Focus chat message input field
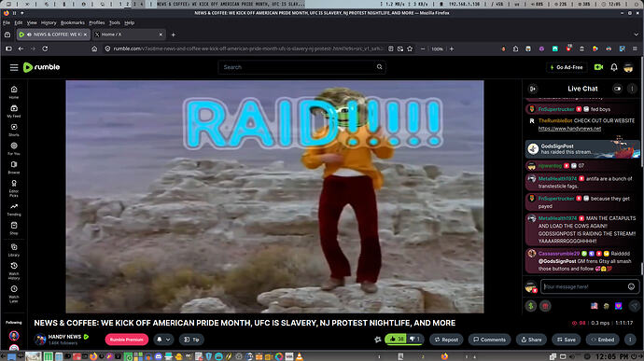Image resolution: width=644 pixels, height=361 pixels. pyautogui.click(x=590, y=286)
